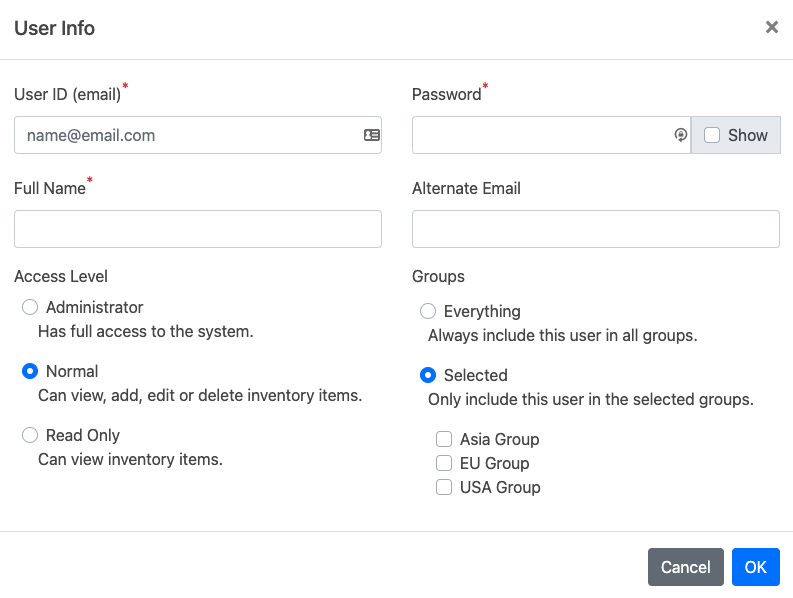Close the User Info dialog with the X
The height and width of the screenshot is (598, 793).
[772, 27]
